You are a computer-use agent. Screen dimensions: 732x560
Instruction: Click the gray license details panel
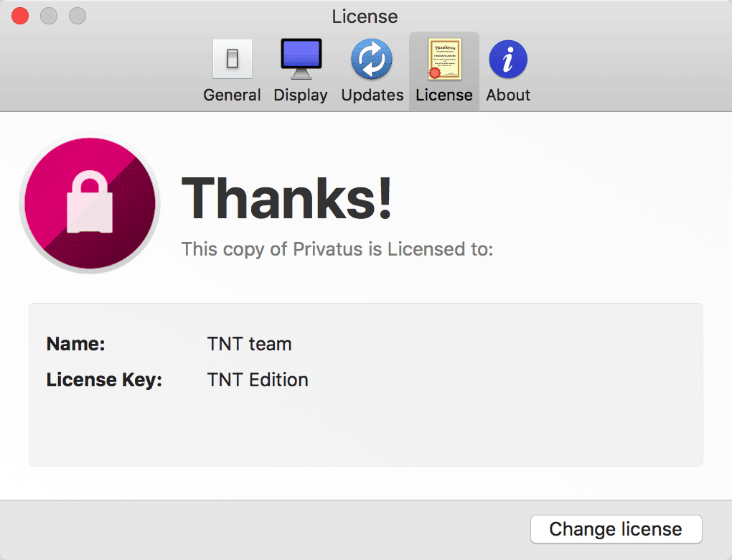pos(366,431)
